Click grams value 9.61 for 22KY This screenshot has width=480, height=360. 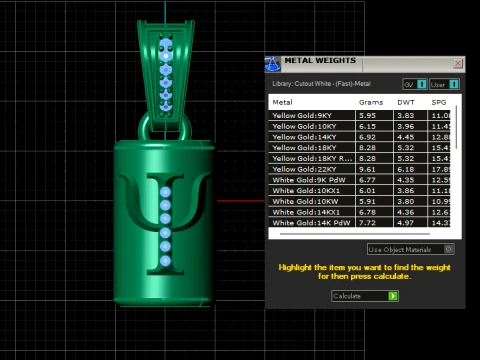tap(367, 169)
